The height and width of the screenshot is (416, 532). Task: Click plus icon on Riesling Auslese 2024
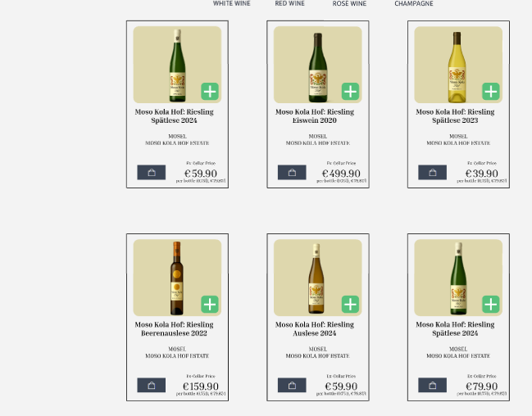(x=350, y=305)
